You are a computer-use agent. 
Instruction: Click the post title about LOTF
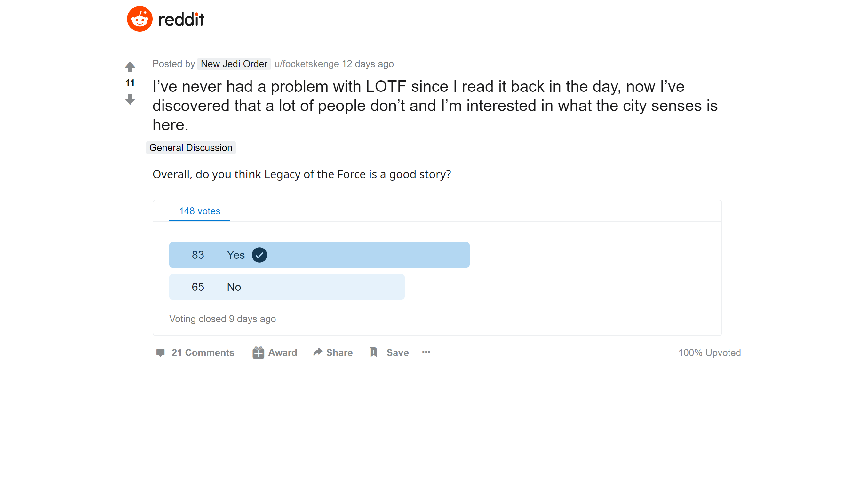435,106
